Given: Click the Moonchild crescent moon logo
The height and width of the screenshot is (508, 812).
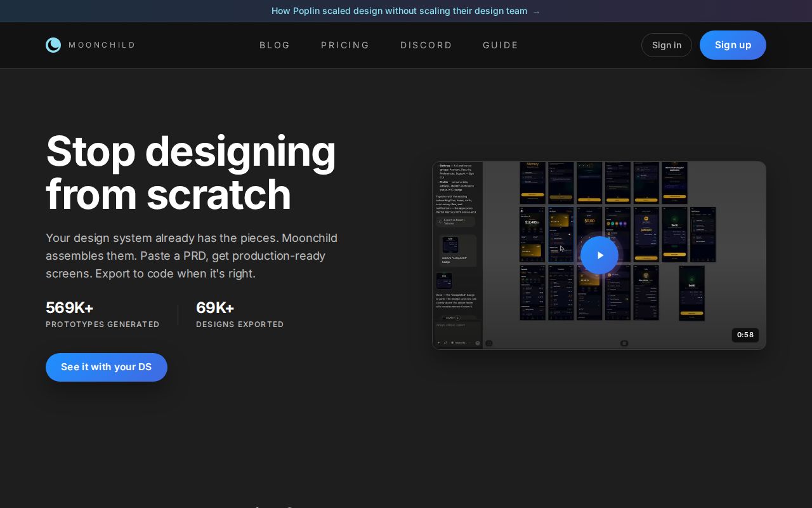Looking at the screenshot, I should [53, 45].
